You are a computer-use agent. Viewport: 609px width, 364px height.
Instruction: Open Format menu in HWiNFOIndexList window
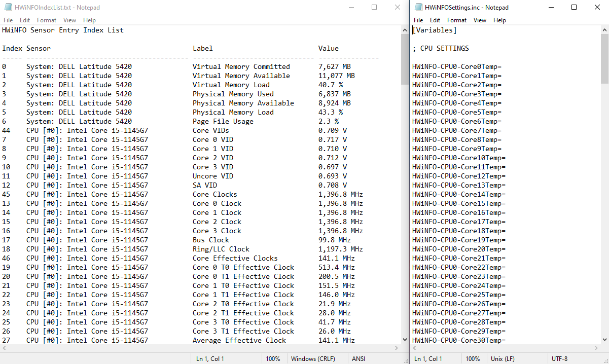point(47,20)
